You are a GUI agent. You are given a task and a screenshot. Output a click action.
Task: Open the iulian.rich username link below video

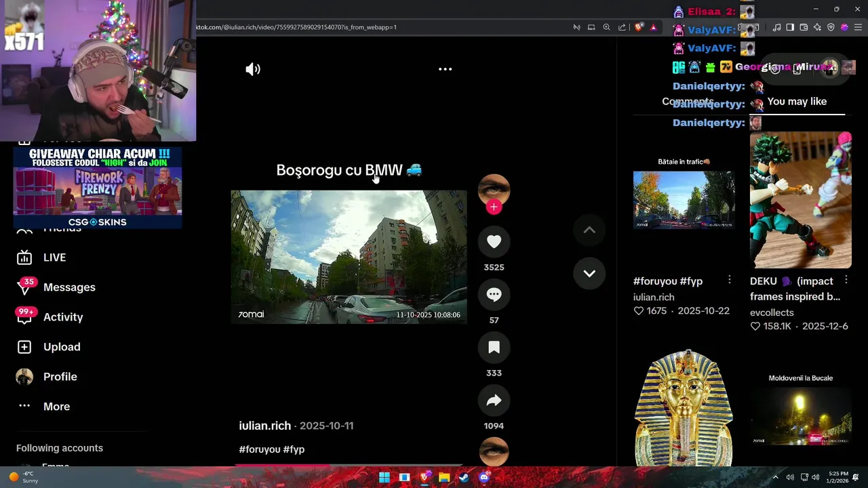pos(264,426)
